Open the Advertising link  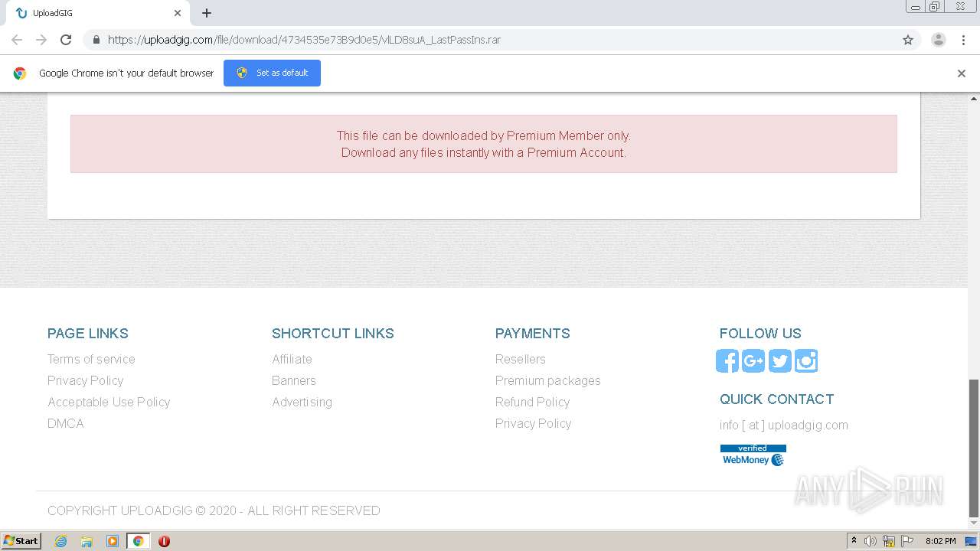click(x=302, y=402)
